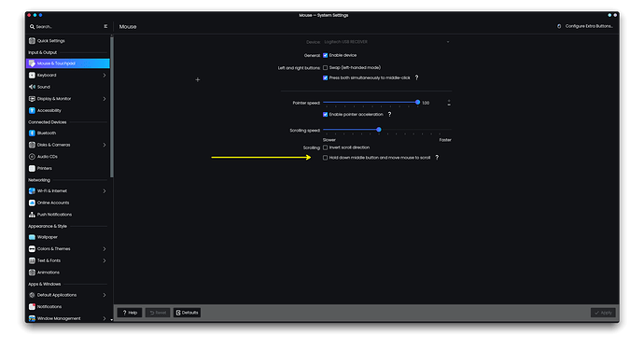Click the sidebar Search field
Image resolution: width=644 pixels, height=350 pixels.
(65, 27)
